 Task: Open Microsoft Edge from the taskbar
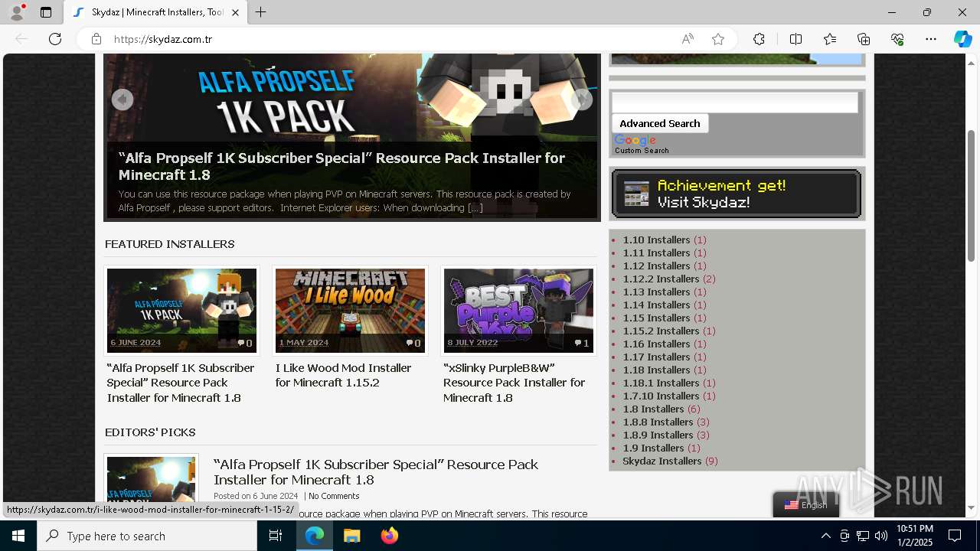pyautogui.click(x=315, y=536)
